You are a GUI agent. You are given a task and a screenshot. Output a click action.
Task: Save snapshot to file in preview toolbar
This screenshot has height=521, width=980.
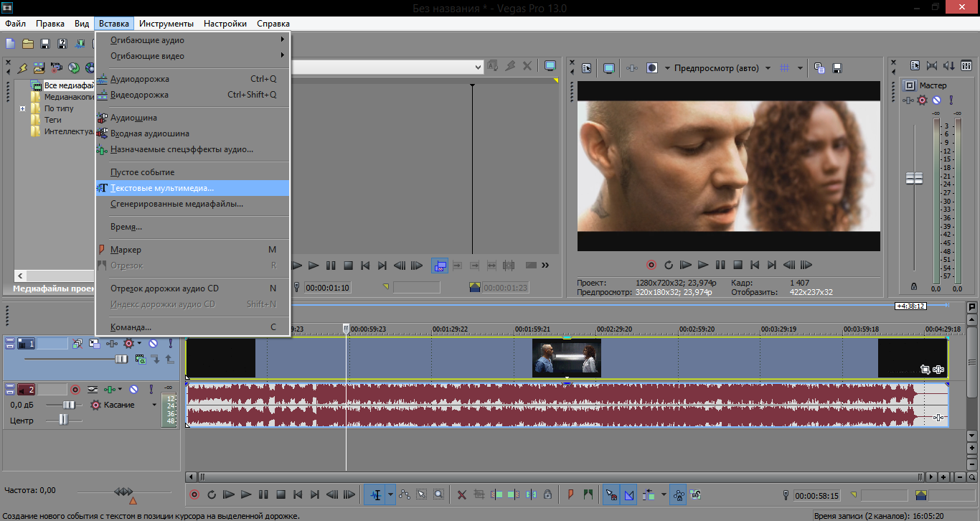coord(837,68)
